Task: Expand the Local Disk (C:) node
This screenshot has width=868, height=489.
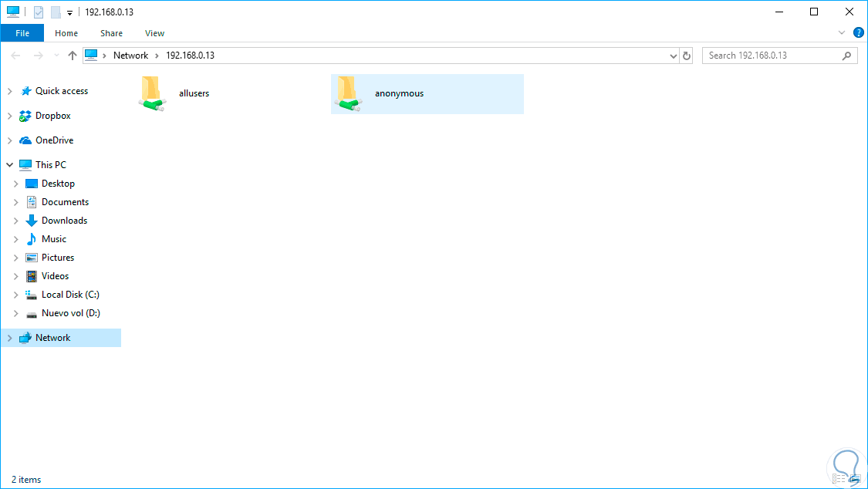Action: click(x=15, y=295)
